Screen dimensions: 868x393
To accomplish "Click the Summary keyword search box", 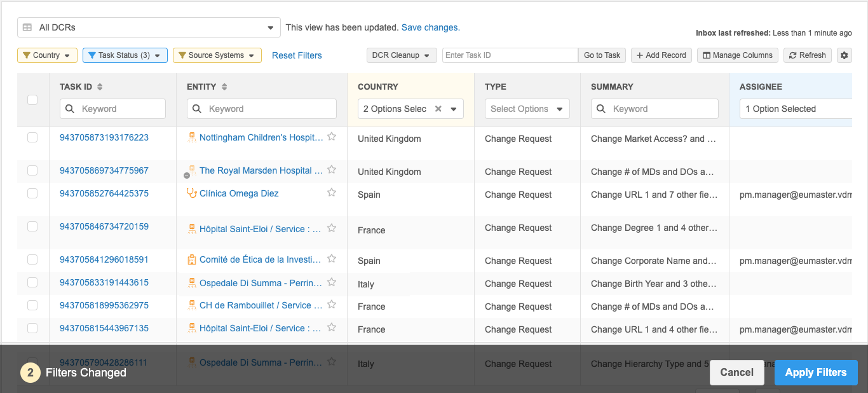I will tap(654, 109).
